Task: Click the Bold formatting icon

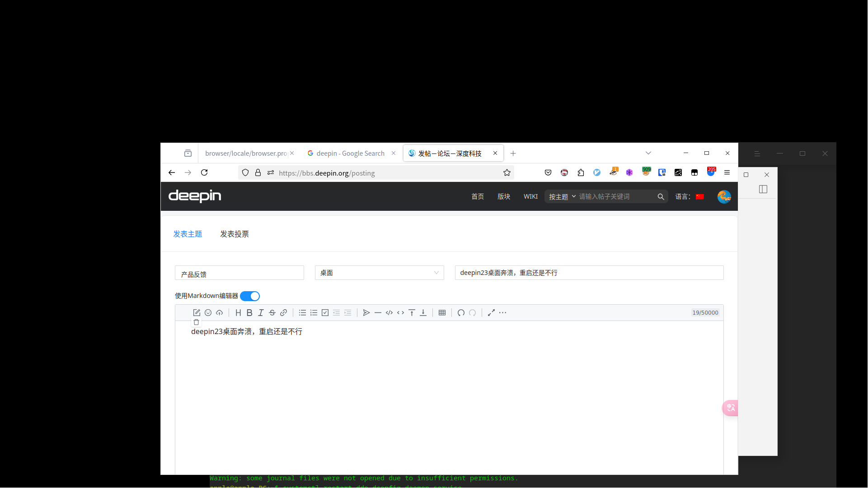Action: click(x=249, y=313)
